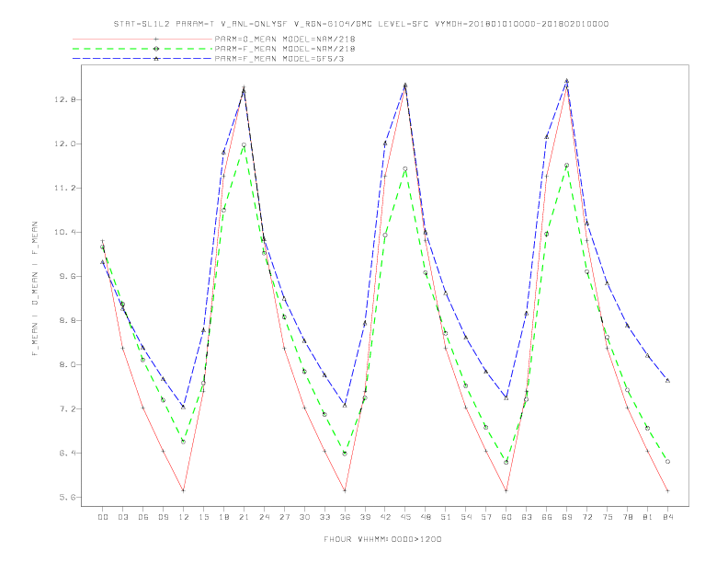Click the x-axis tick label 42
The image size is (728, 563).
point(385,517)
